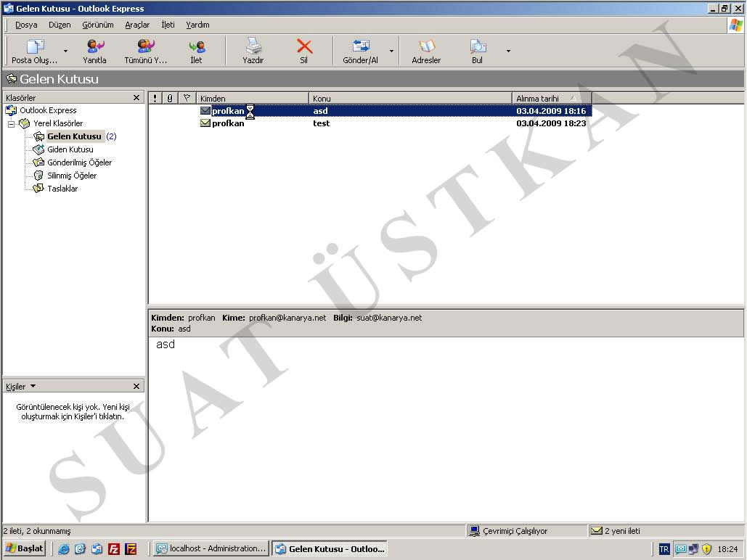Viewport: 747px width, 560px height.
Task: Click the Tümünü Yanıtla icon
Action: point(146,46)
